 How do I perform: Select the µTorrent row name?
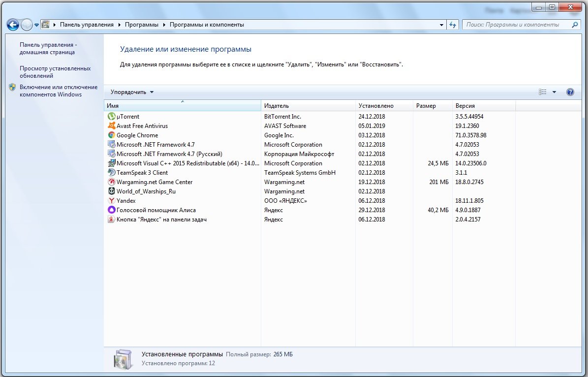(x=128, y=117)
